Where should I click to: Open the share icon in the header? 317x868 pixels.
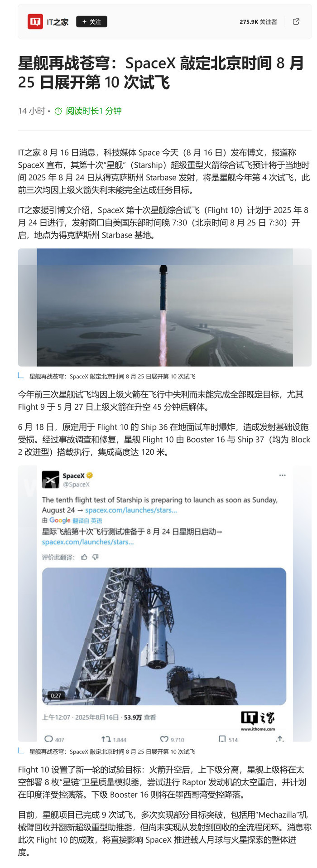(x=296, y=22)
